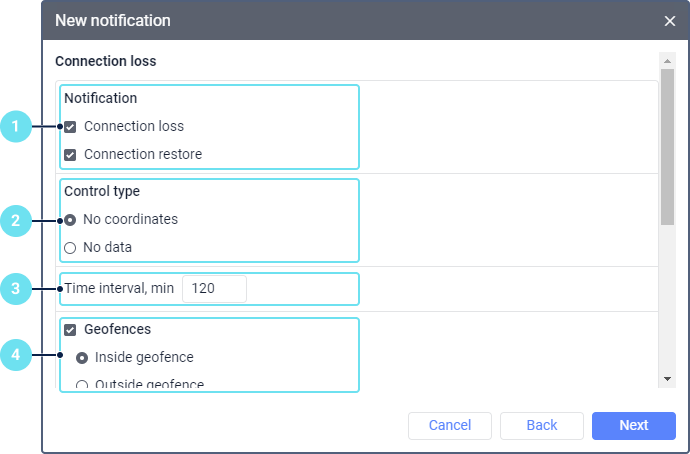This screenshot has height=454, width=690.
Task: Uncheck the Connection loss checkbox
Action: [70, 127]
